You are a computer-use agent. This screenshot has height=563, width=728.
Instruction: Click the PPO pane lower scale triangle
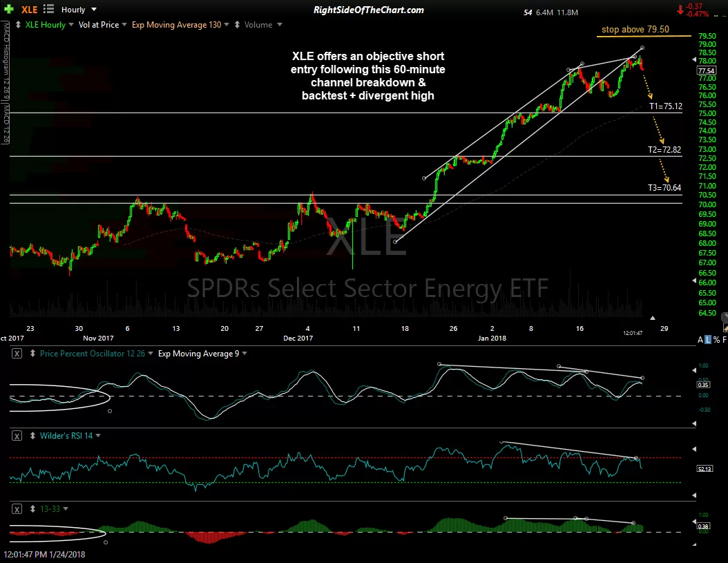(x=694, y=423)
